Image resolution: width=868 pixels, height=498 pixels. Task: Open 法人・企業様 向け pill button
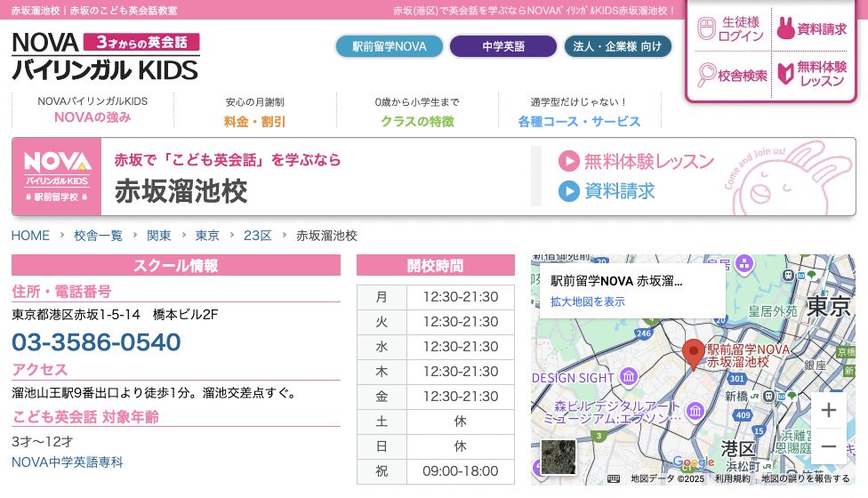[618, 46]
